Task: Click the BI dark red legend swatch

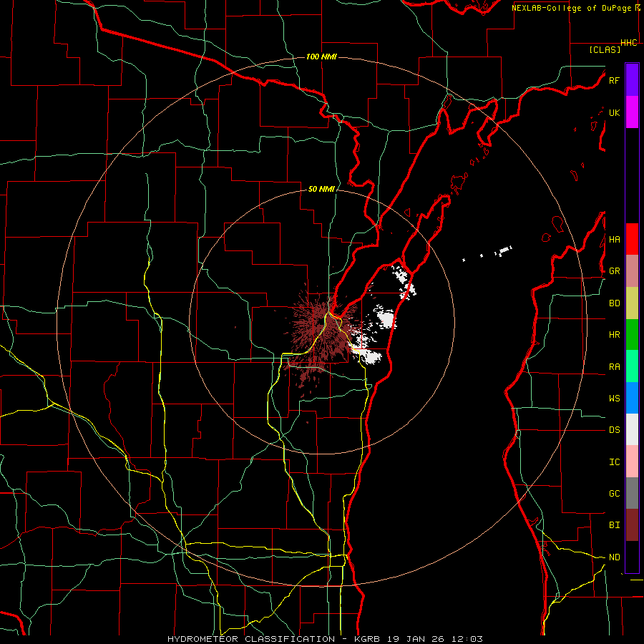Action: [632, 525]
